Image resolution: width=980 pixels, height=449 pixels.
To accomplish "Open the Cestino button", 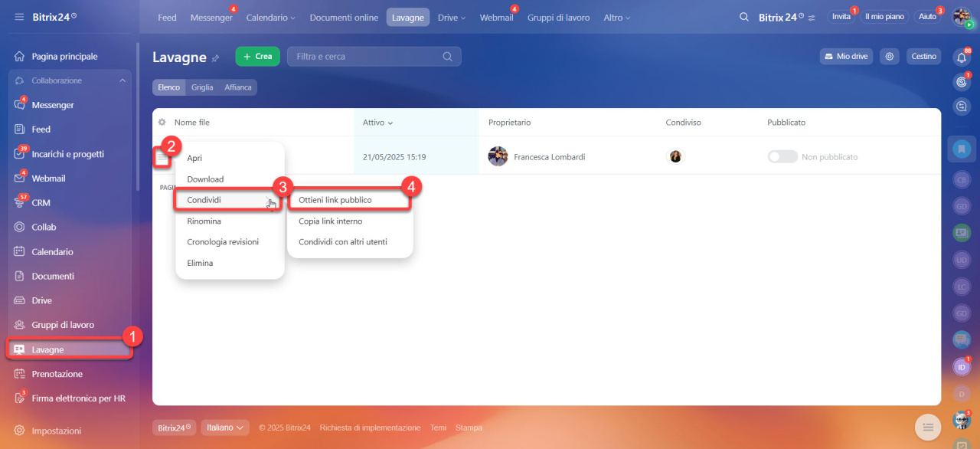I will pos(923,57).
